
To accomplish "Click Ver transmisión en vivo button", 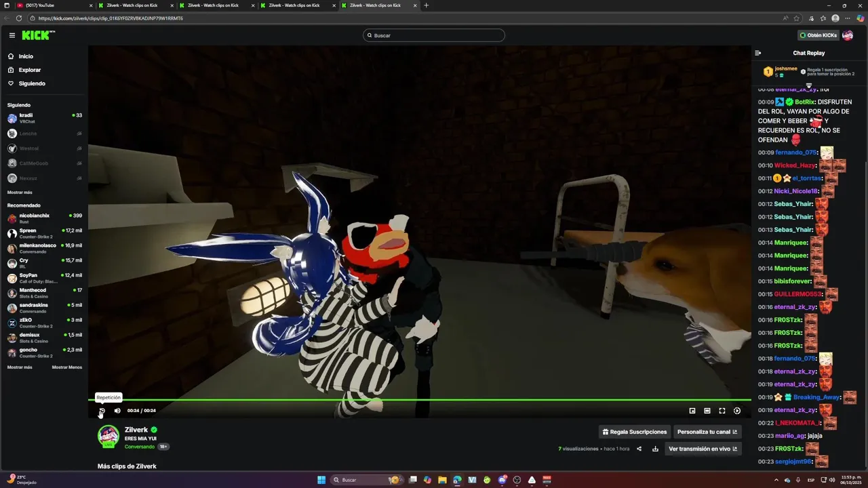I will point(703,449).
